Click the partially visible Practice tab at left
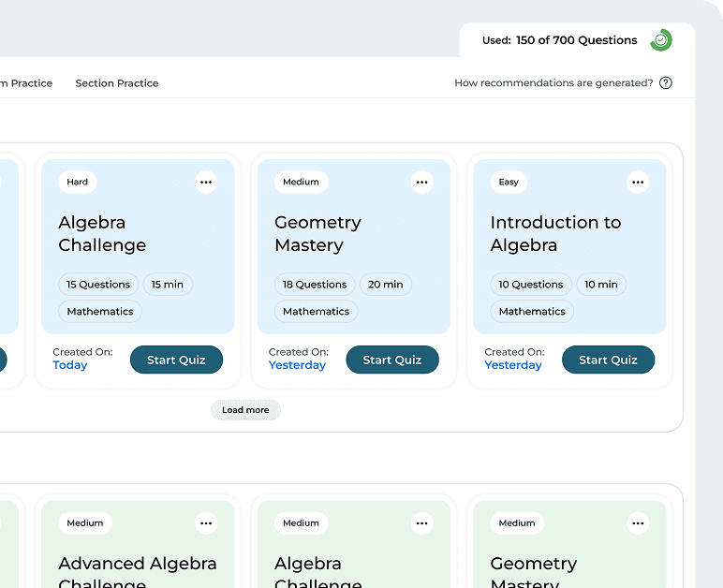This screenshot has width=723, height=588. tap(26, 83)
